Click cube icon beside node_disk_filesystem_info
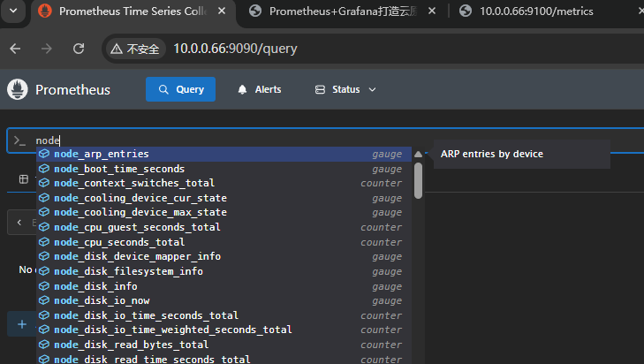The width and height of the screenshot is (644, 364). [44, 271]
